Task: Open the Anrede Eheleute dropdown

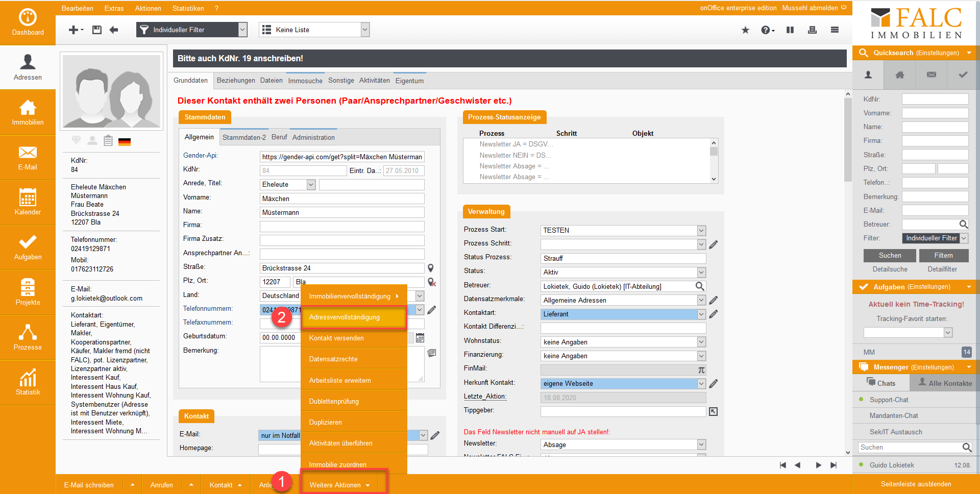Action: [311, 185]
